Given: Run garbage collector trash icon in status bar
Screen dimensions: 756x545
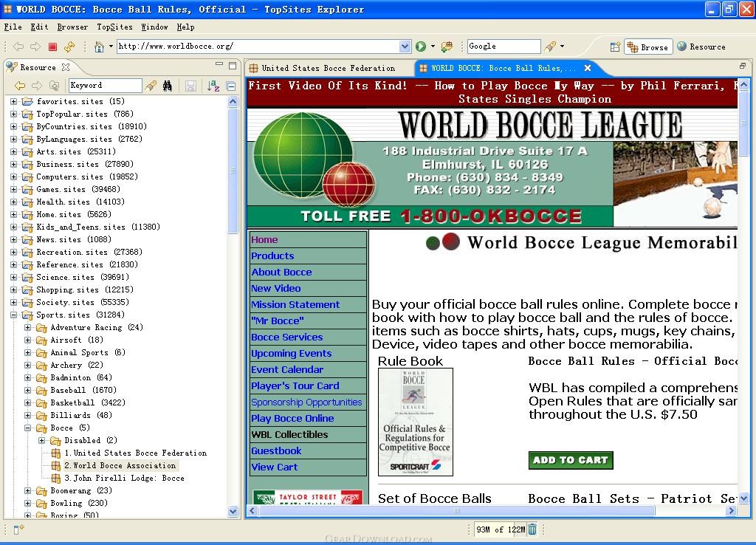Looking at the screenshot, I should click(532, 529).
